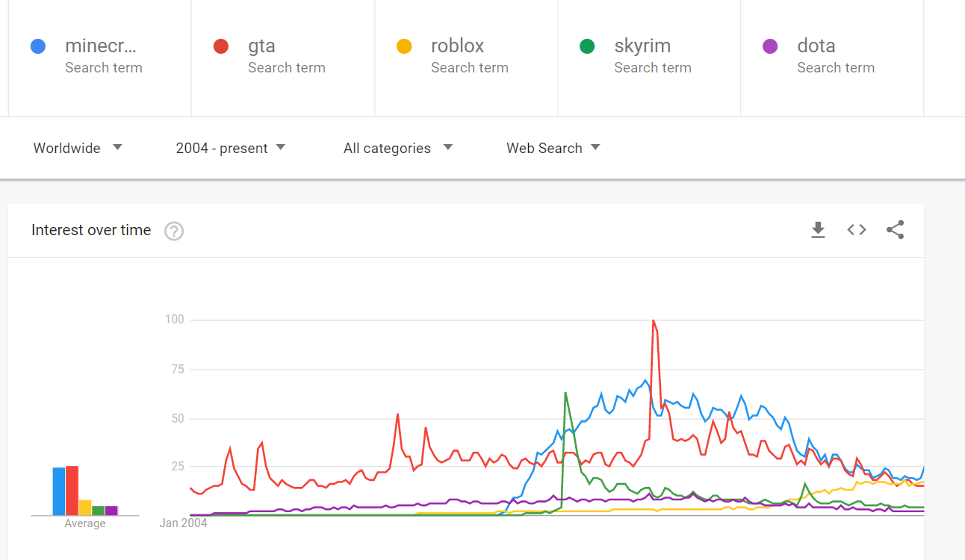Select the dota search term card

click(x=831, y=56)
